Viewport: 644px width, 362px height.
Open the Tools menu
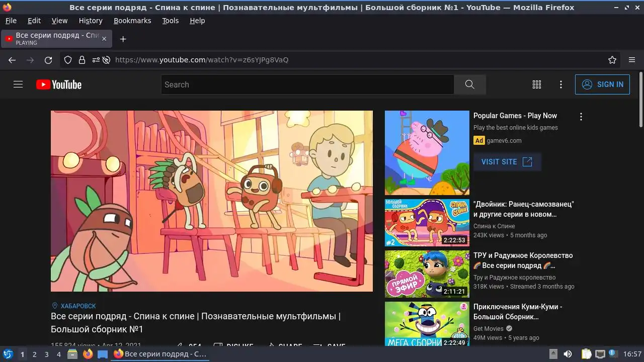[x=170, y=21]
